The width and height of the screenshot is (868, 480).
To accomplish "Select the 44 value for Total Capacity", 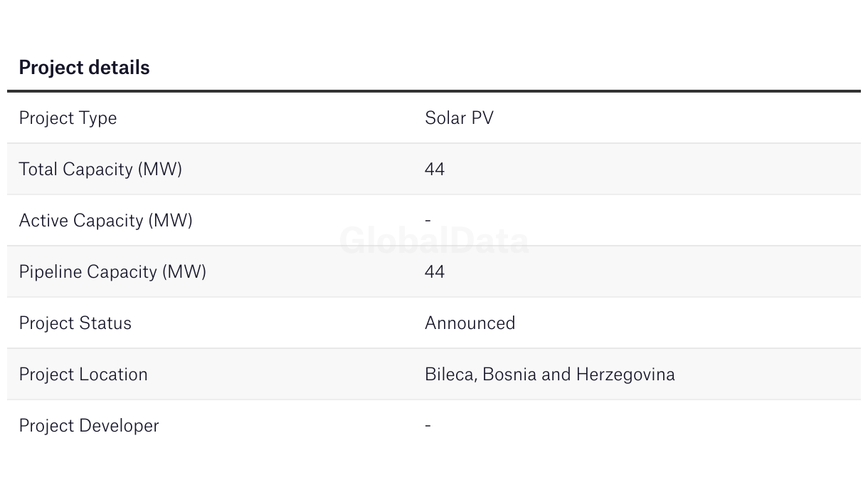I will pos(435,169).
